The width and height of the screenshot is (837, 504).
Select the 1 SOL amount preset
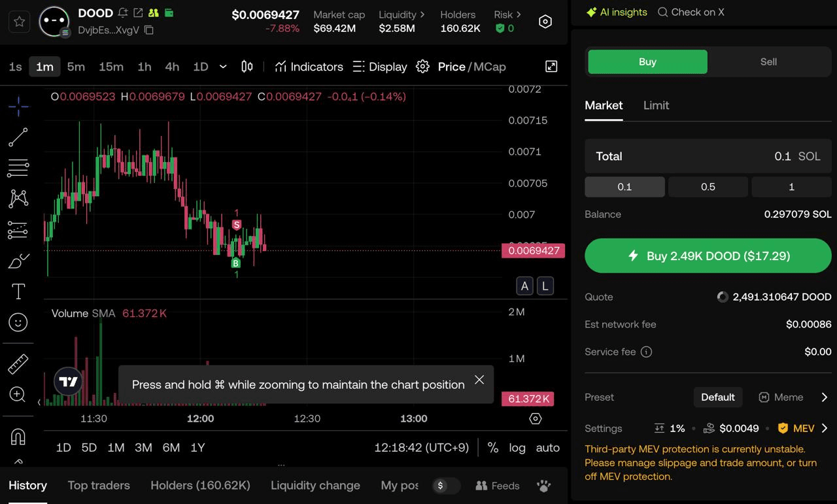[x=791, y=187]
